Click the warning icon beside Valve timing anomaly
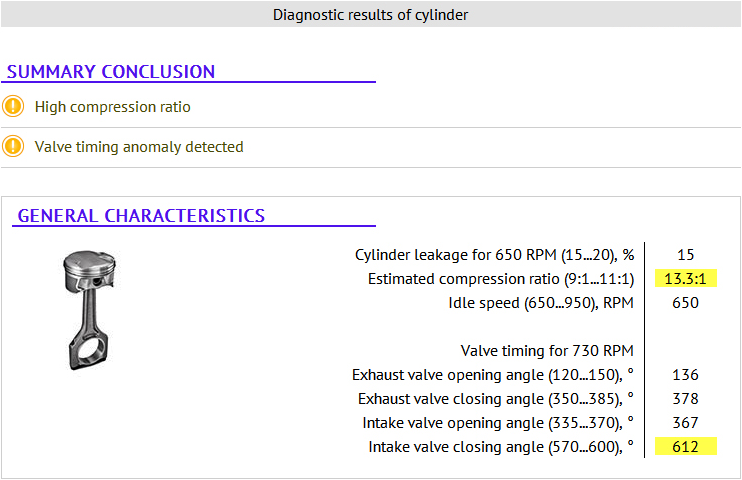Viewport: 742px width, 480px height. (13, 146)
